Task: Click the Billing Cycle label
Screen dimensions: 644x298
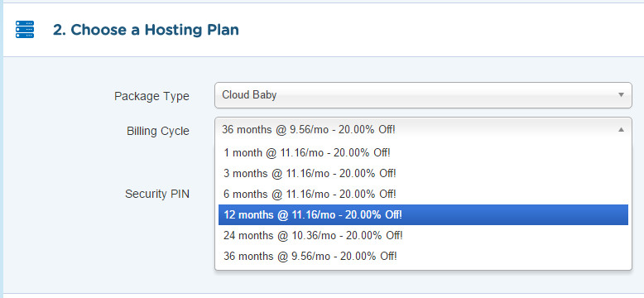Action: (x=158, y=132)
